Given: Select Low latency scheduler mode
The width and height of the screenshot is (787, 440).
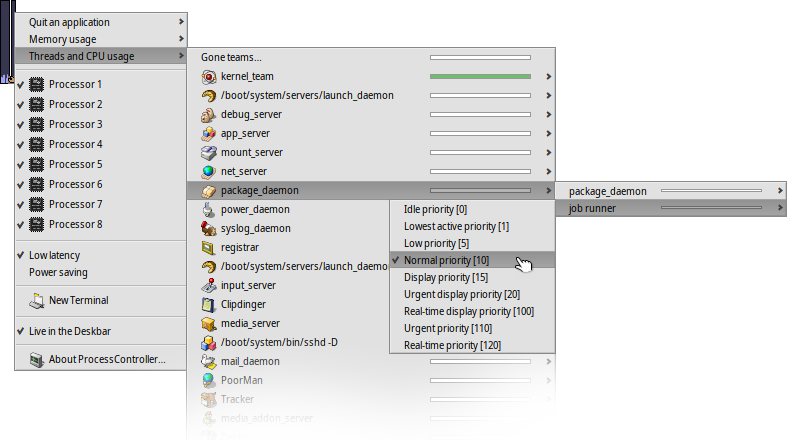Looking at the screenshot, I should [x=100, y=255].
